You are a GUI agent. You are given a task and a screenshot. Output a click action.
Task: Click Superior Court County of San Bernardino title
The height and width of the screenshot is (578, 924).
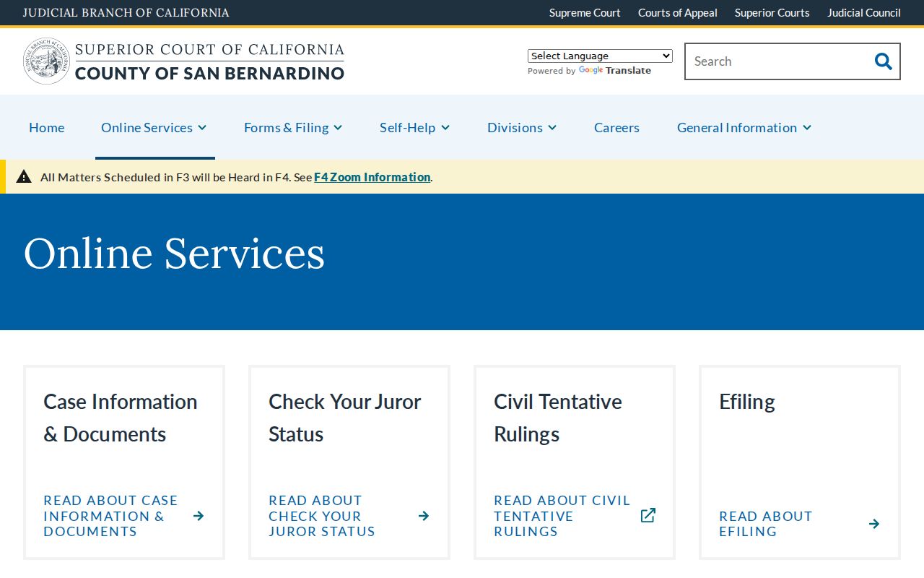(210, 61)
